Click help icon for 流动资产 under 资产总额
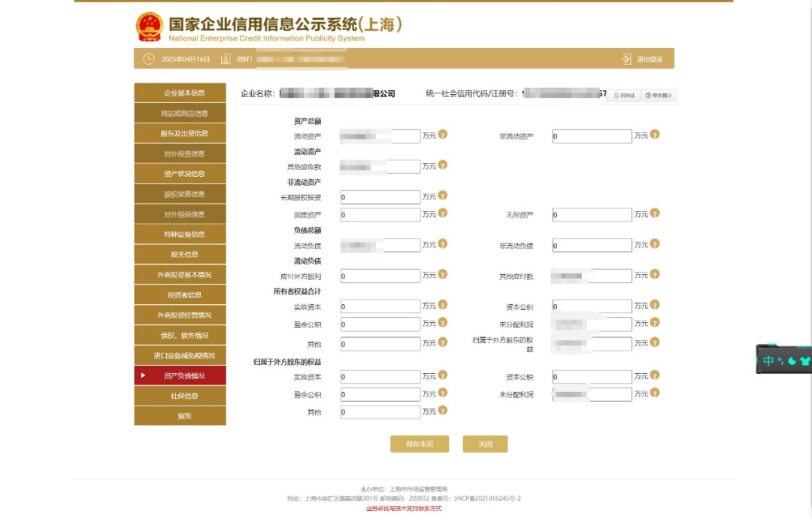This screenshot has height=520, width=812. [x=442, y=135]
